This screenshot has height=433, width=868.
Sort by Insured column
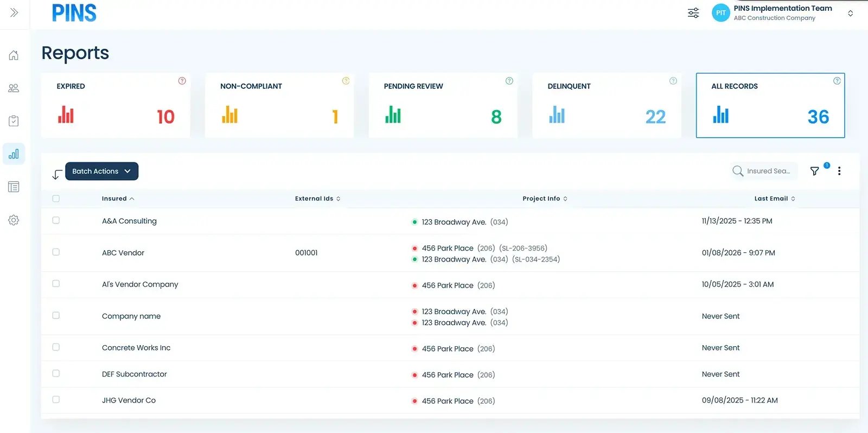click(118, 199)
